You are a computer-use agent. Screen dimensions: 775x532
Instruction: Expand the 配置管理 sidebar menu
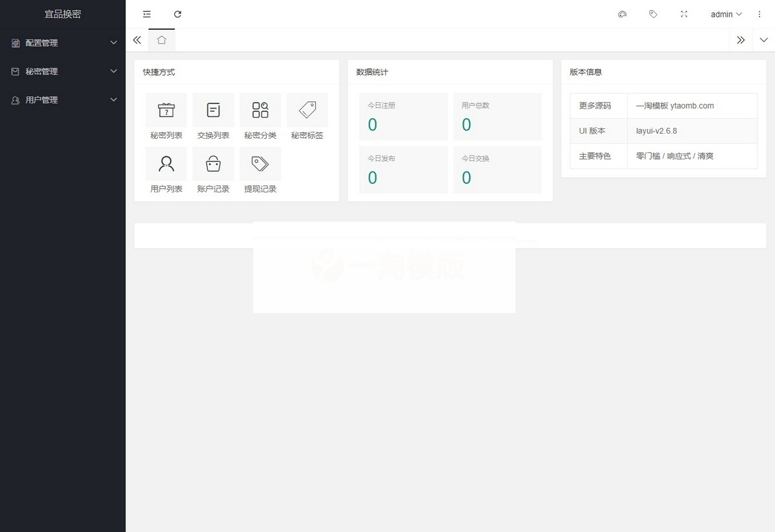63,43
